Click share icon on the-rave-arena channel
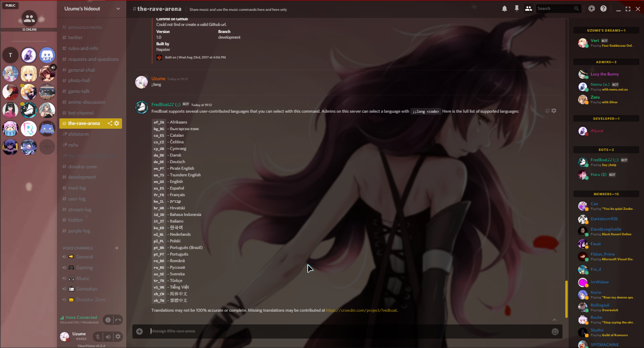The width and height of the screenshot is (644, 348). point(110,124)
